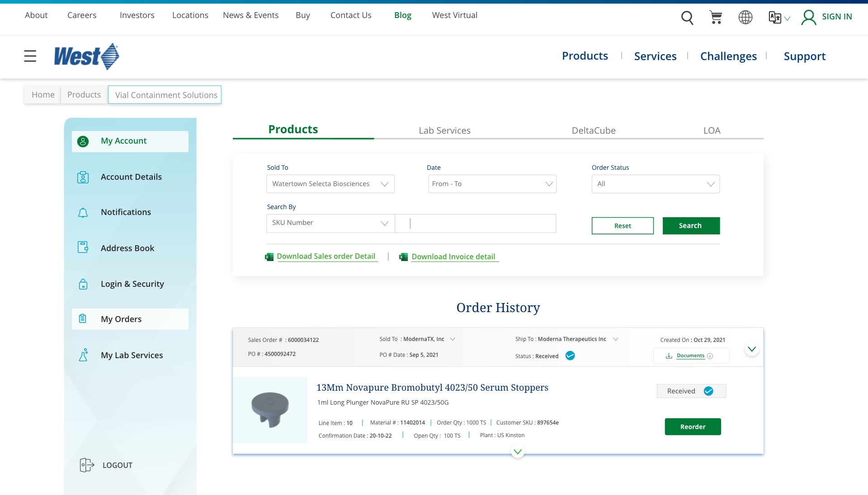Click the Logout icon in sidebar
868x495 pixels.
[x=86, y=465]
